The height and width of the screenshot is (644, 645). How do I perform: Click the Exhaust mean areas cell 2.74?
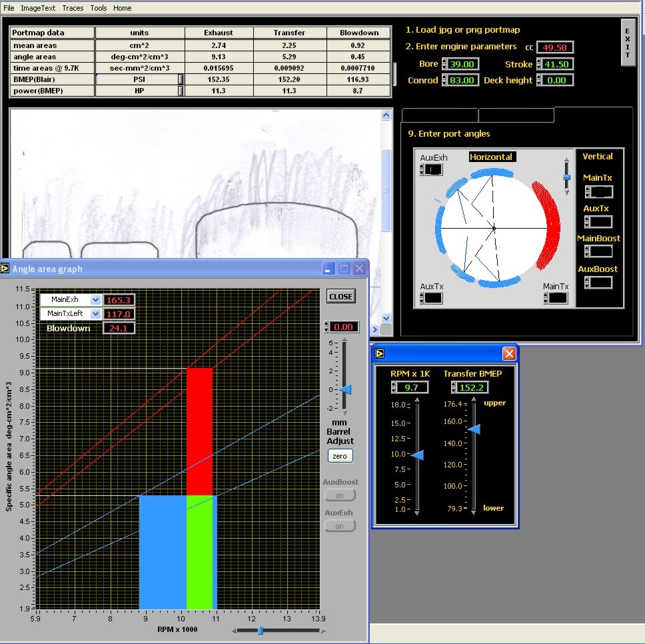tap(219, 45)
